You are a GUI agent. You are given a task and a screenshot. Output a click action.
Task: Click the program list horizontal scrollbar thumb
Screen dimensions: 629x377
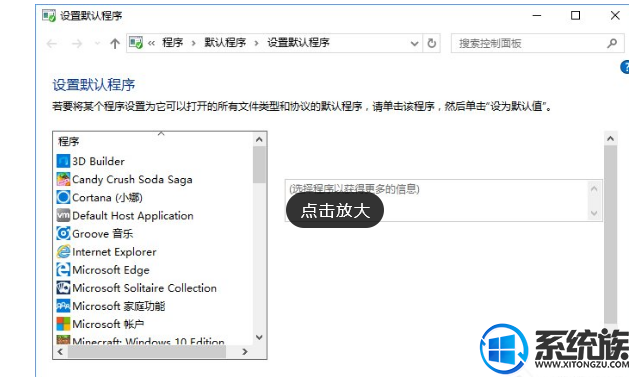tap(147, 352)
